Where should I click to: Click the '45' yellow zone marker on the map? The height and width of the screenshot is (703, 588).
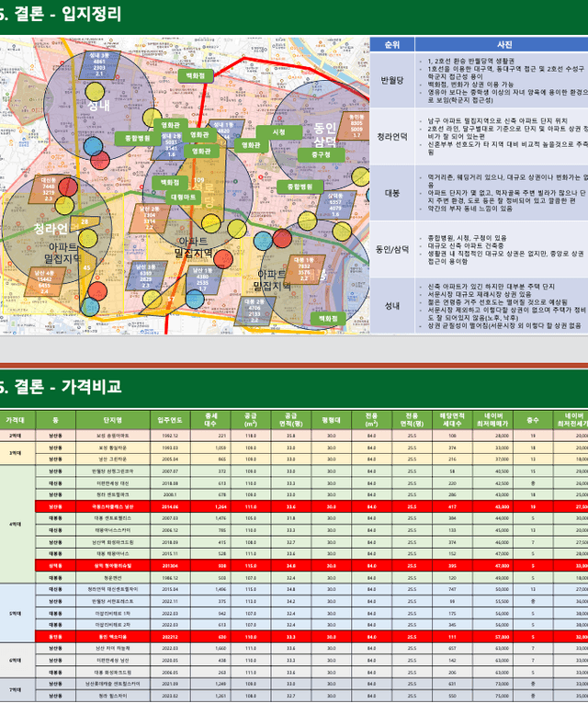coord(86,267)
